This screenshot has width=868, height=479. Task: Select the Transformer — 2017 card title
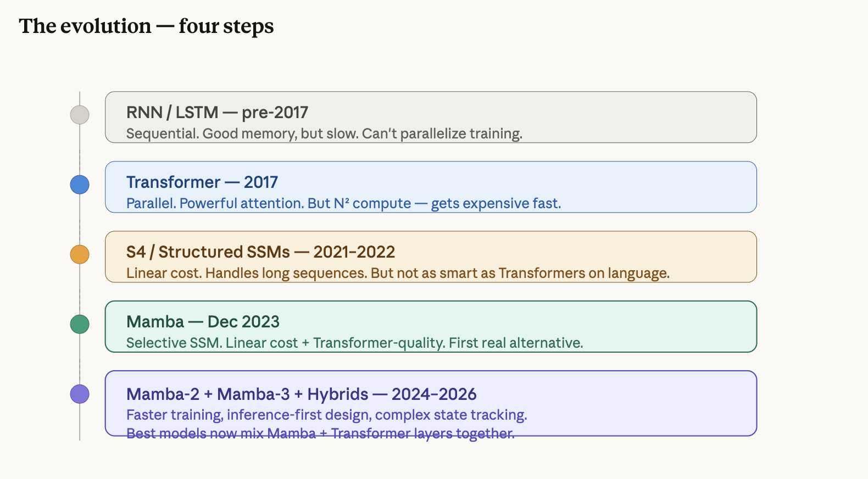[x=202, y=182]
